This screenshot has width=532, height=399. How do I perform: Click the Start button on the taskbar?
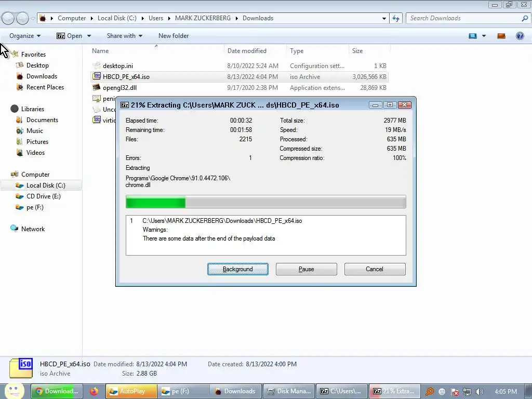pos(14,391)
